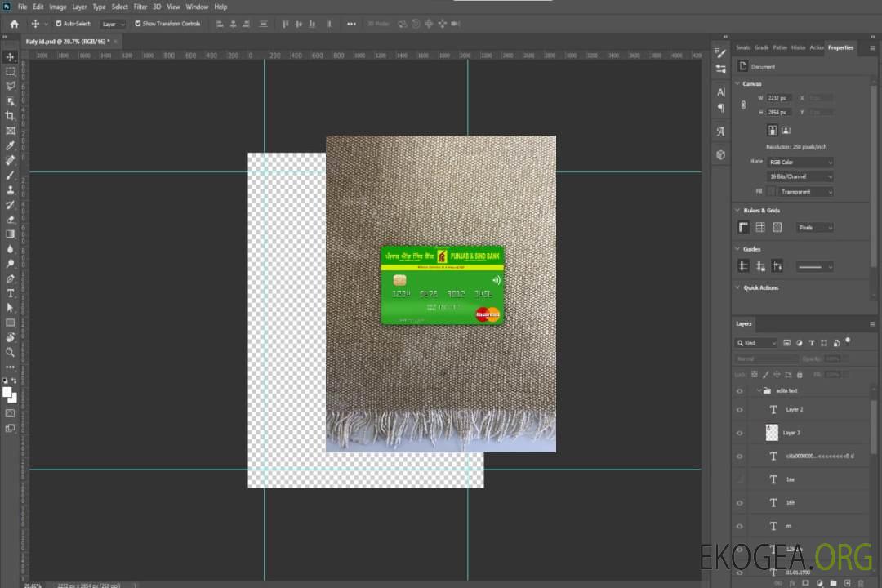Filter layers by type layers icon

(812, 343)
